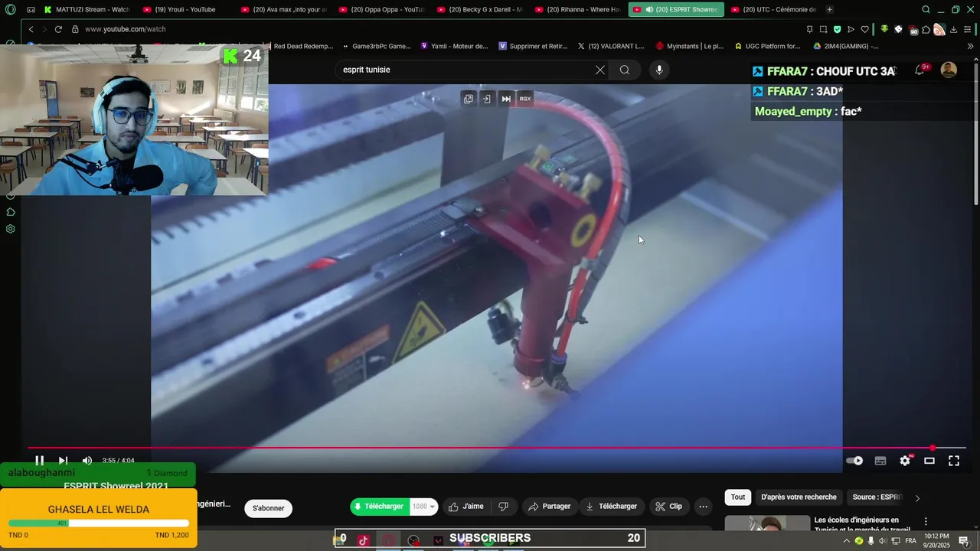Switch to theater mode

pyautogui.click(x=929, y=461)
